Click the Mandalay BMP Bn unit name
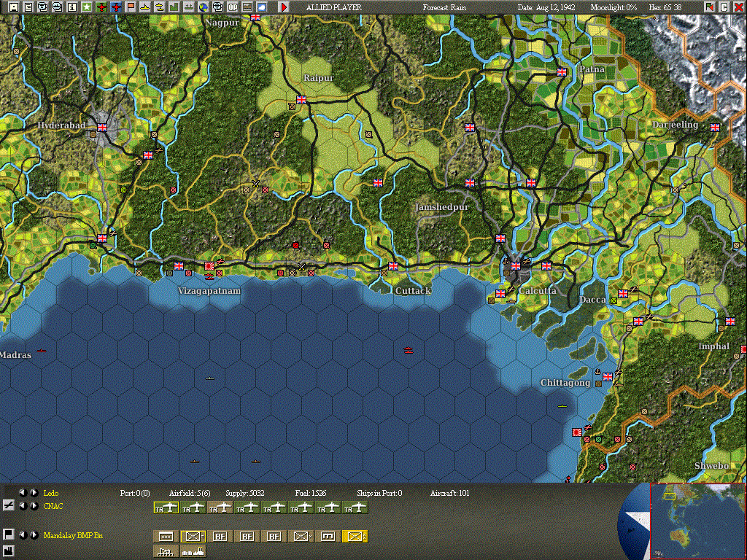 [73, 535]
